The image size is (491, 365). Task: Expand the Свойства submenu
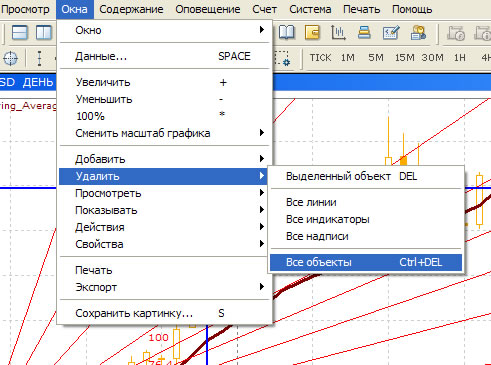pos(164,244)
